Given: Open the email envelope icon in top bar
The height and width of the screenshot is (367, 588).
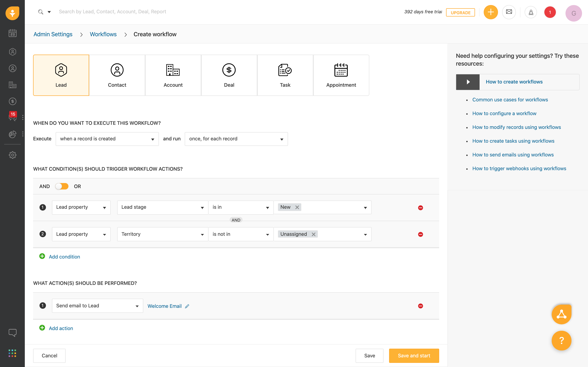Looking at the screenshot, I should point(509,12).
